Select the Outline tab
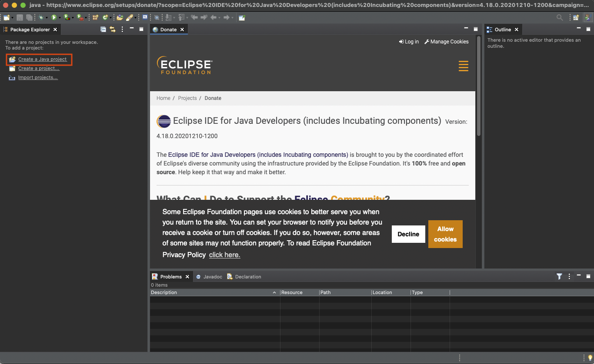The width and height of the screenshot is (594, 364). click(x=503, y=30)
